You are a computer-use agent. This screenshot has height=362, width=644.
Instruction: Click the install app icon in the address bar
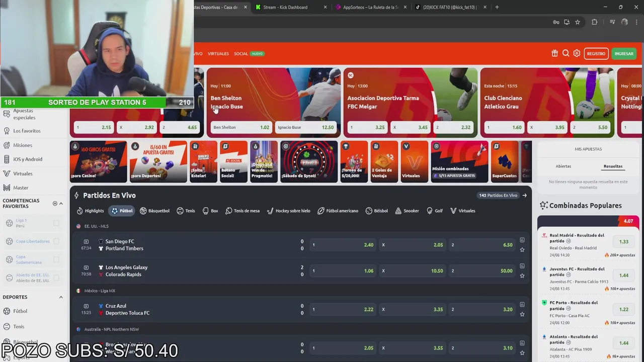[x=567, y=22]
